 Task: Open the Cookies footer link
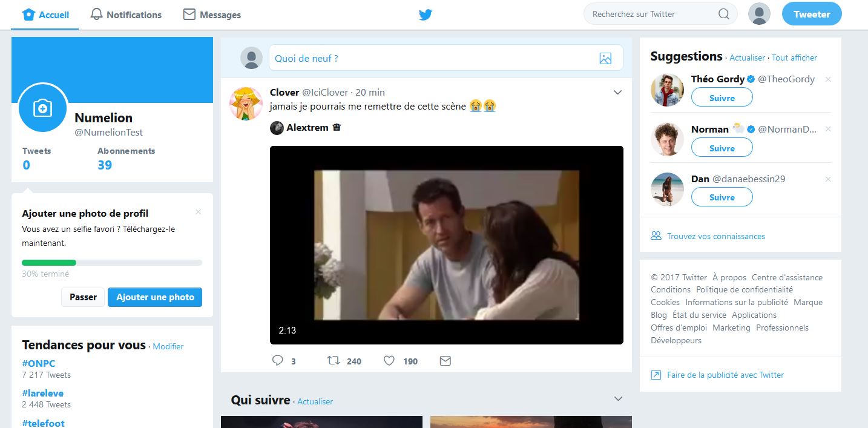point(665,302)
